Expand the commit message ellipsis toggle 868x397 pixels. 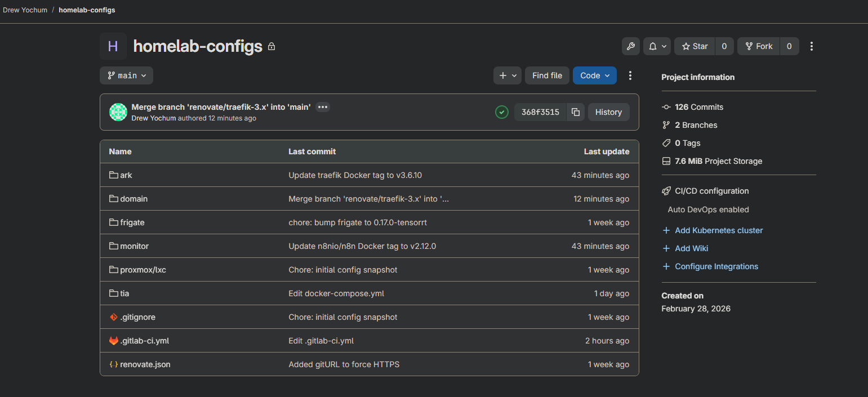(322, 107)
